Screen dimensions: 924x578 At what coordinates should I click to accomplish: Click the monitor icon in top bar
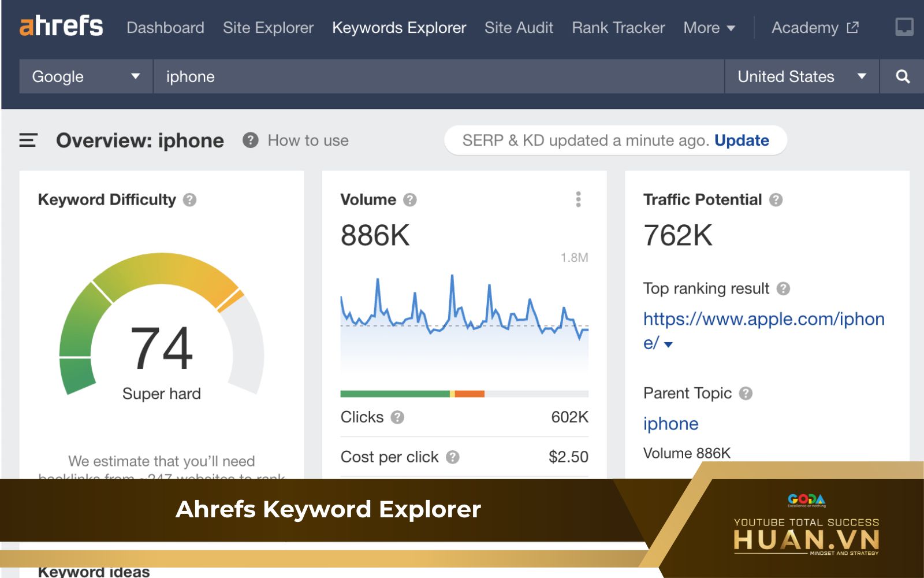(904, 27)
